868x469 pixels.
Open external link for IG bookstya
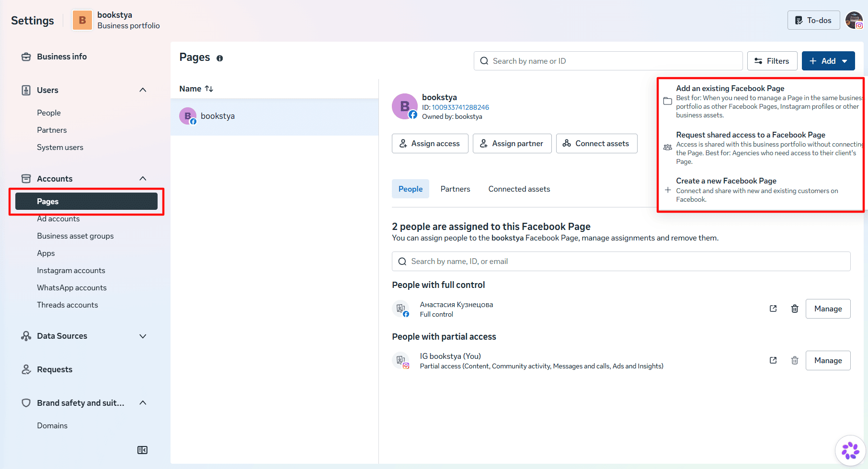point(773,360)
